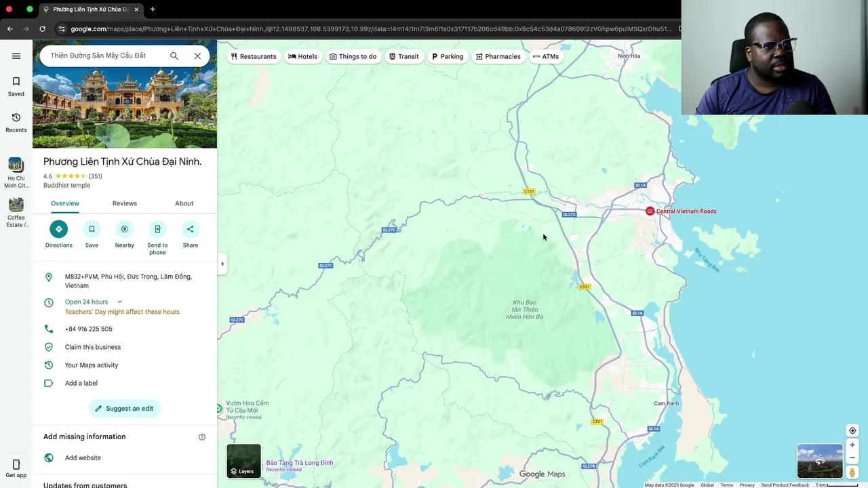This screenshot has width=868, height=488.
Task: Click the Privacy link in footer
Action: coord(747,485)
